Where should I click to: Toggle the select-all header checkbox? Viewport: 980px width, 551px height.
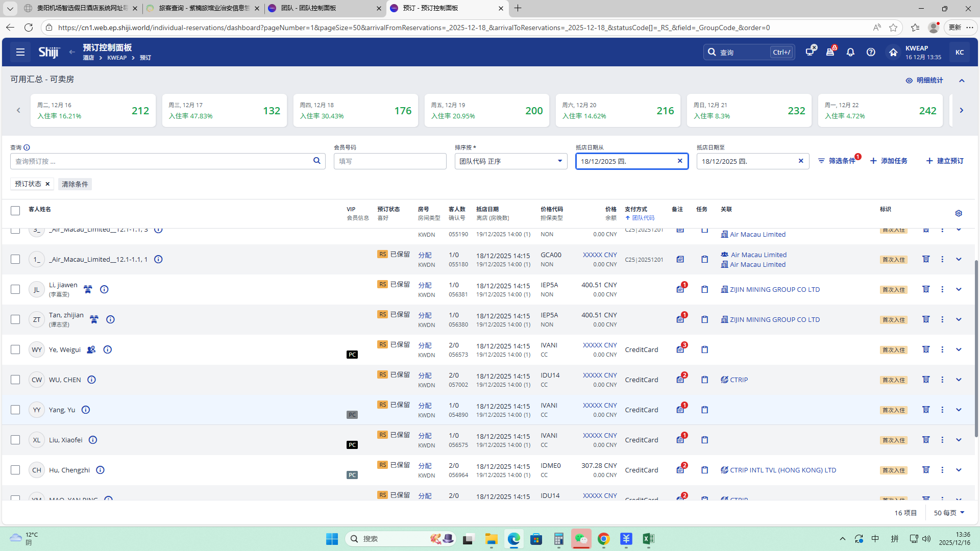point(15,210)
